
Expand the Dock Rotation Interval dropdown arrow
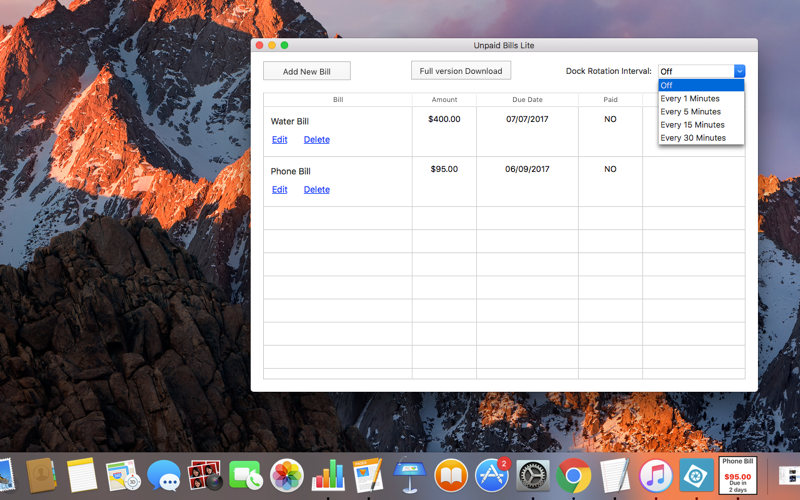[x=739, y=71]
